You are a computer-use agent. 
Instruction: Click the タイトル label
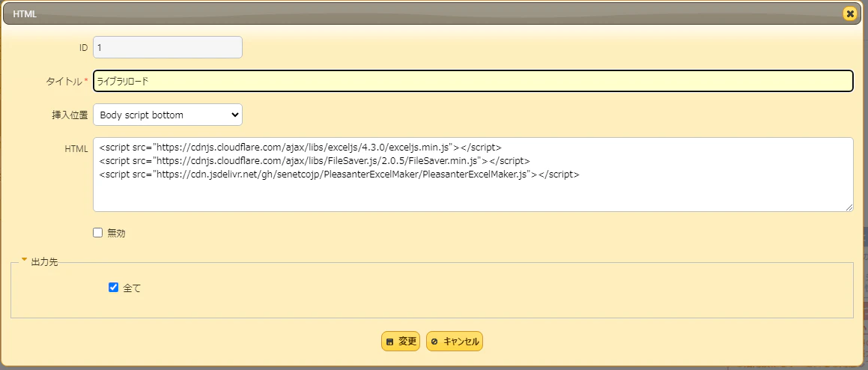click(64, 82)
